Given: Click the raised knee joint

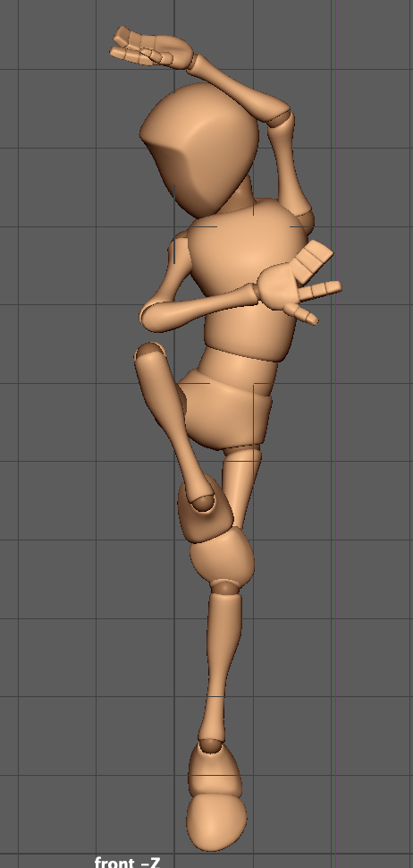Looking at the screenshot, I should [150, 352].
